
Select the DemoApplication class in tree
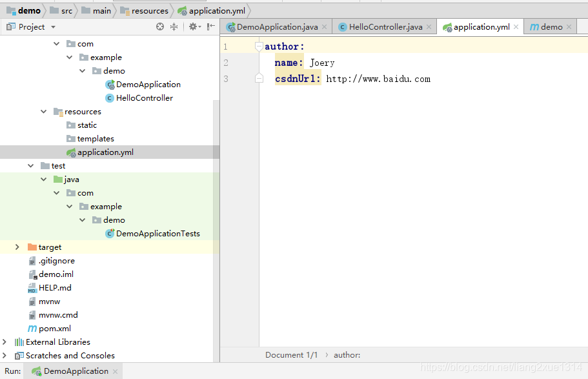148,85
